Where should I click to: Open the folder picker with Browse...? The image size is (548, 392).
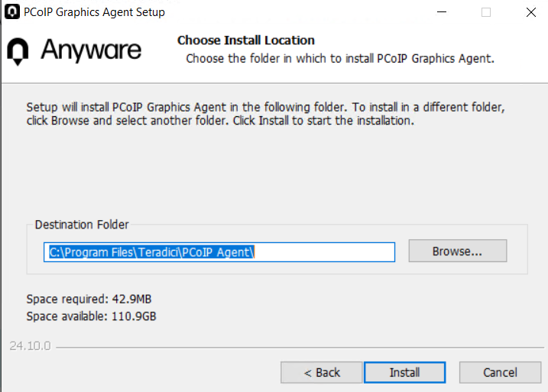tap(458, 251)
